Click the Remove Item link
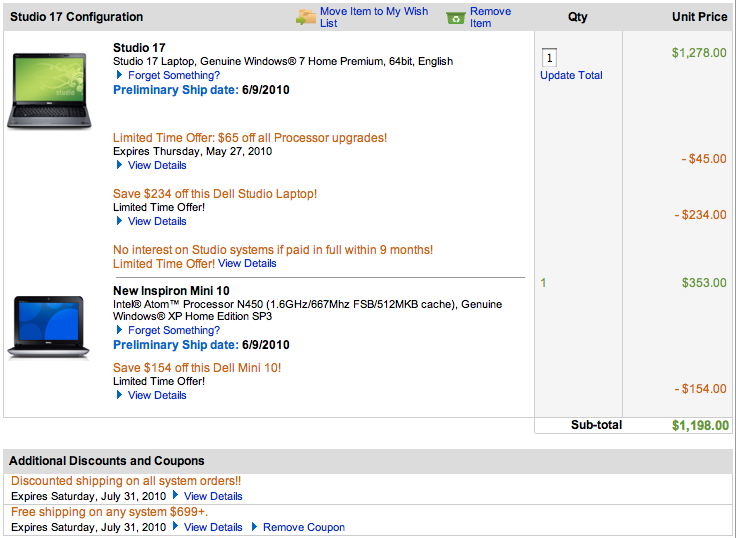The height and width of the screenshot is (538, 736). (491, 17)
